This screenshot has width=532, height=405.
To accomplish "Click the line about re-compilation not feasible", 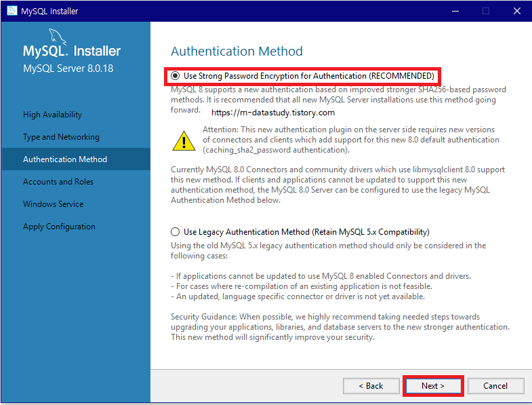I will [x=302, y=286].
